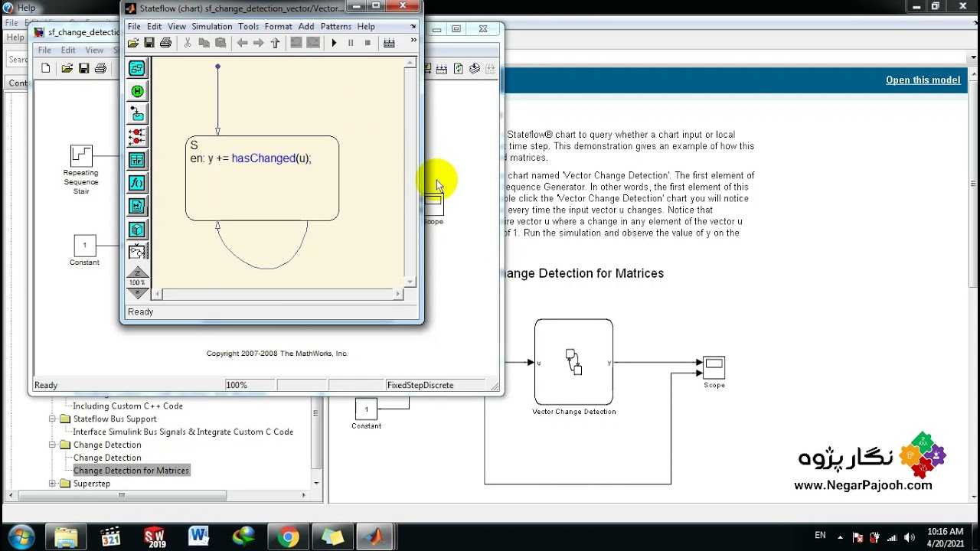
Task: Stop simulation in Stateflow toolbar
Action: pyautogui.click(x=367, y=43)
